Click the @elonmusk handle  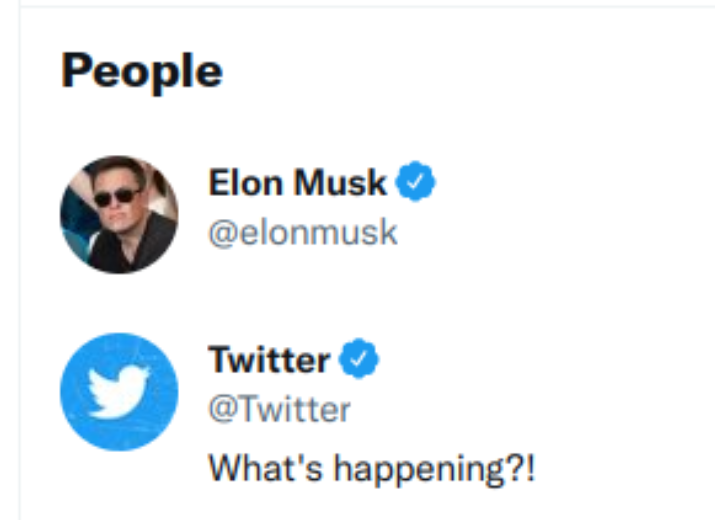tap(302, 232)
